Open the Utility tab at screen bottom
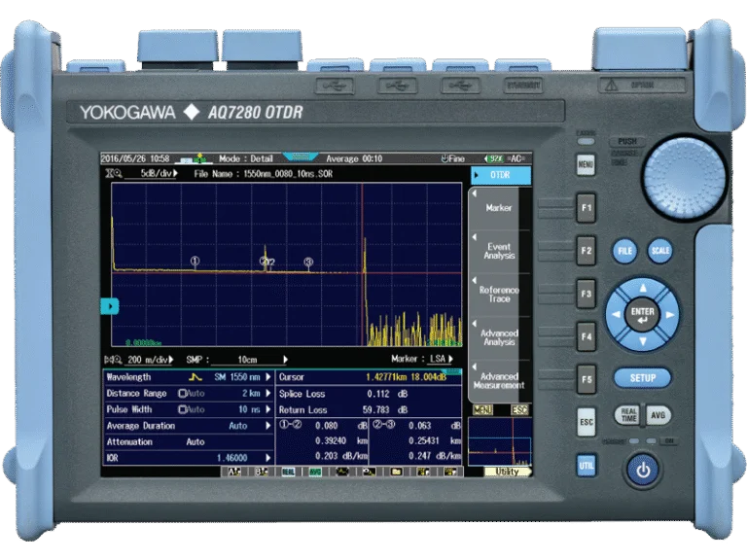The width and height of the screenshot is (747, 560). point(507,472)
